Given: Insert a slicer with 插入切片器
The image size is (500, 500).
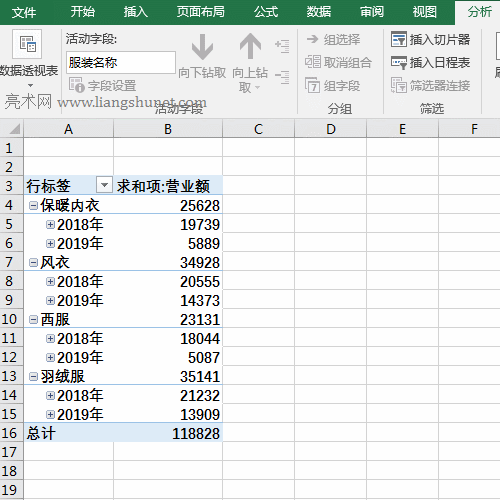Looking at the screenshot, I should [431, 40].
